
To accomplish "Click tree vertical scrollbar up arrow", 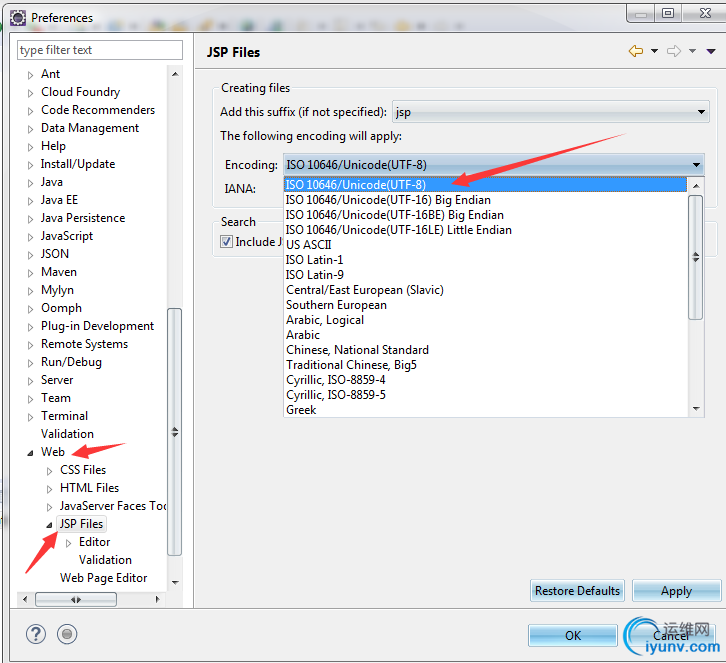I will (x=175, y=74).
